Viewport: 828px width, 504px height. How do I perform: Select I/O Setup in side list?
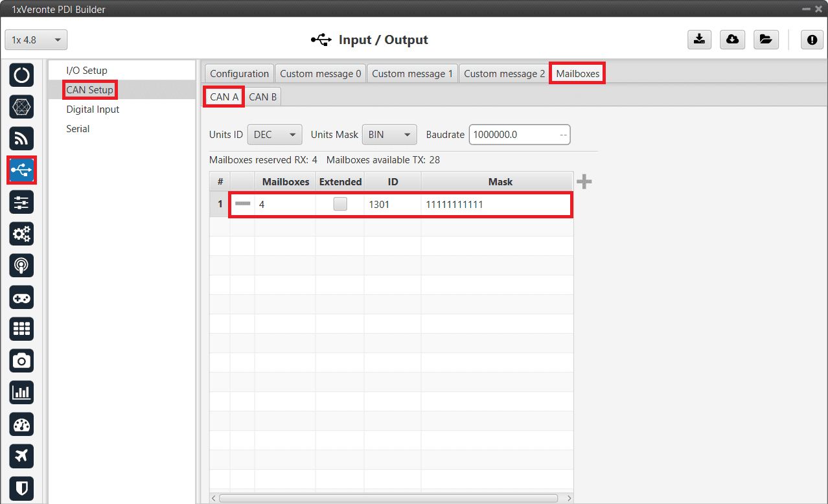pyautogui.click(x=87, y=70)
